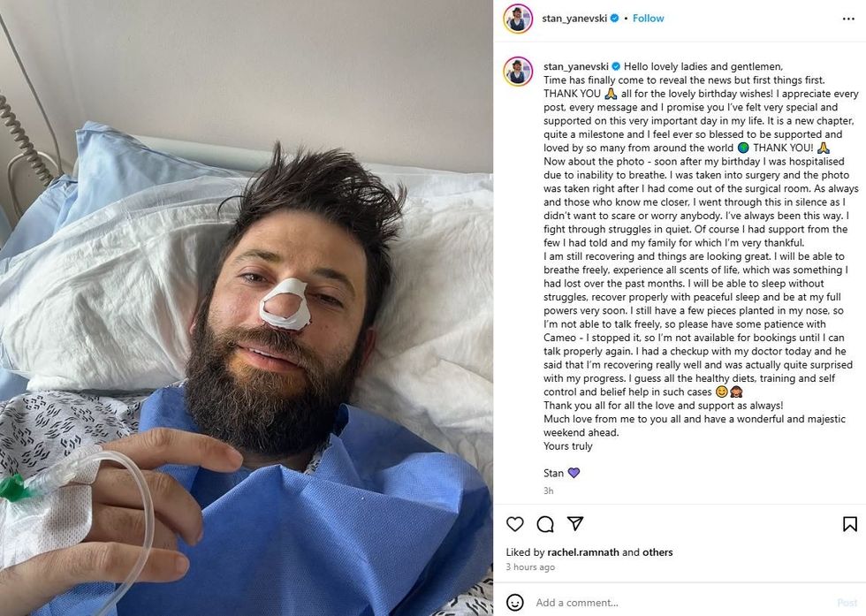
Task: Follow stan_yanevski
Action: pyautogui.click(x=648, y=19)
